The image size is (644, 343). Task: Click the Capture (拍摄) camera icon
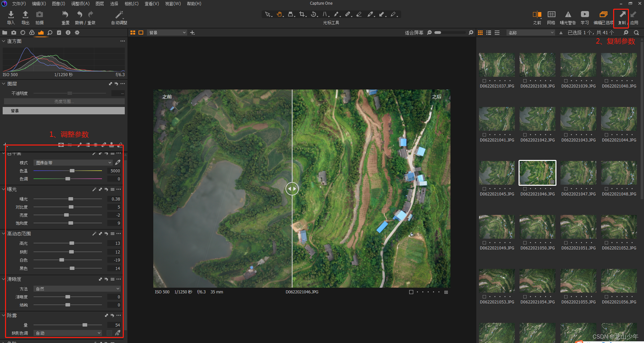pyautogui.click(x=40, y=14)
